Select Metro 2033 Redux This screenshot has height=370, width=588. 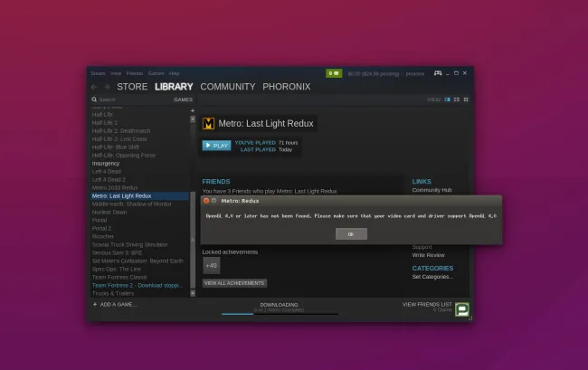point(115,188)
